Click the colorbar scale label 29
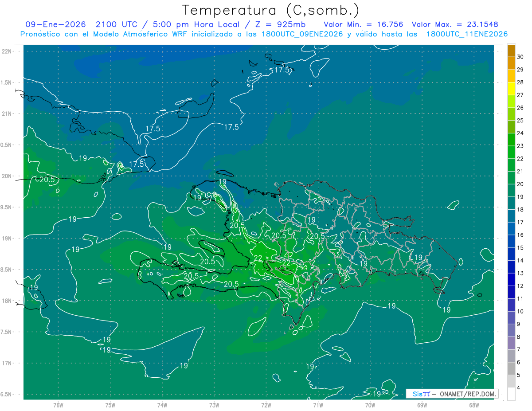 coord(520,70)
